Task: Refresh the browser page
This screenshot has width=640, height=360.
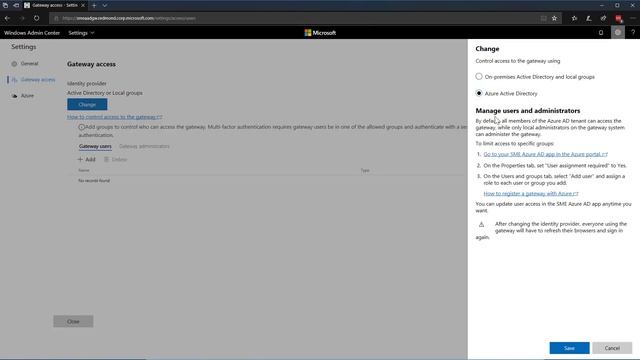Action: (36, 18)
